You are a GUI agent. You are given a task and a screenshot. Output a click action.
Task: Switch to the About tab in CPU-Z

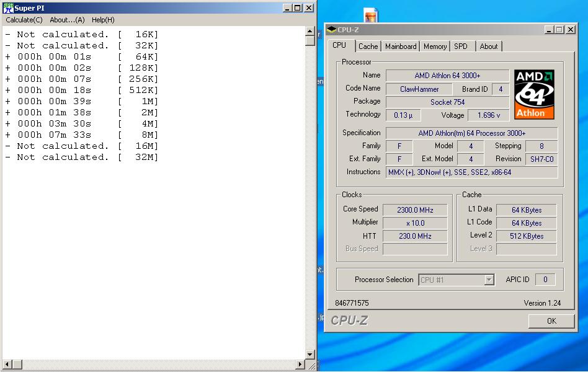(x=489, y=46)
